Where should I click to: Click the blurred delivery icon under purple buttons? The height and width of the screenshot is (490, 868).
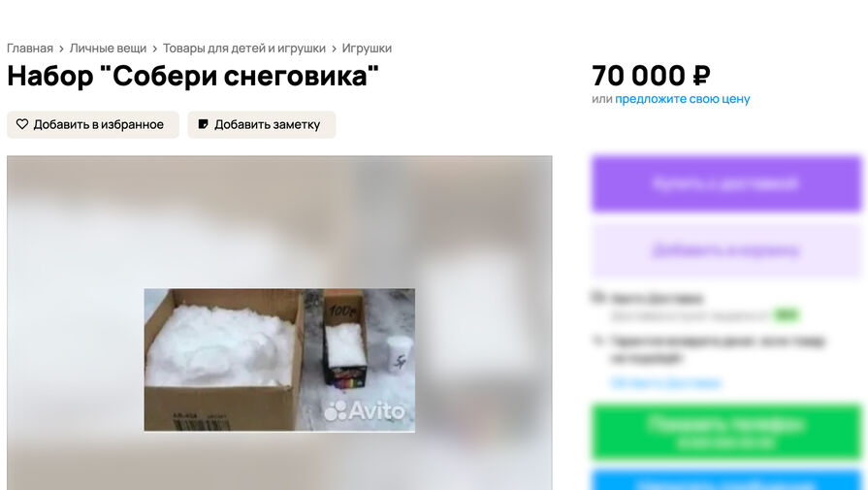[x=597, y=298]
